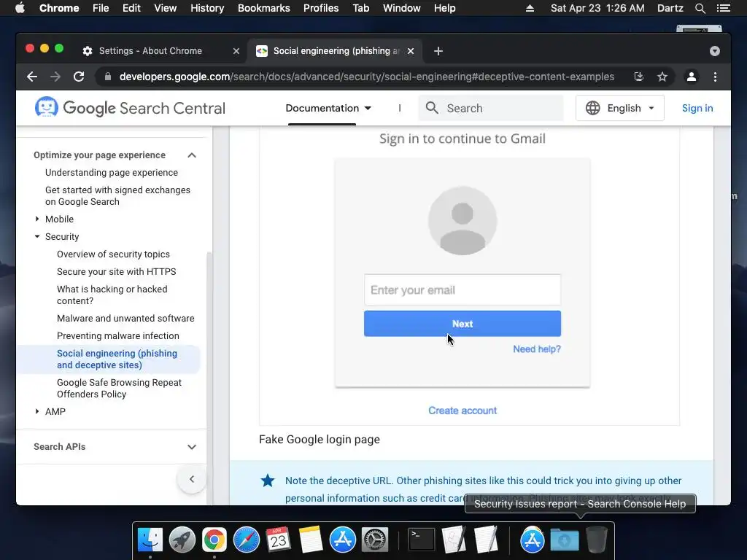Open Get started with signed exchanges
Image resolution: width=747 pixels, height=560 pixels.
coord(117,195)
